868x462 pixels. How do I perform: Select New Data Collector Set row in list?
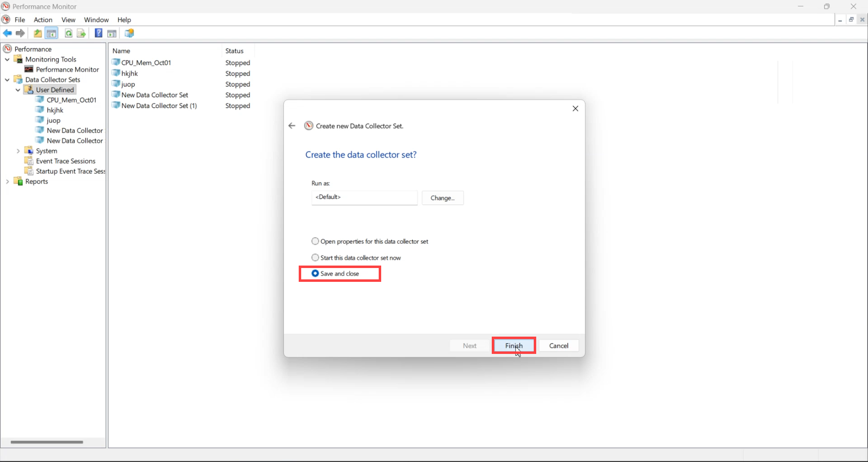click(x=155, y=95)
